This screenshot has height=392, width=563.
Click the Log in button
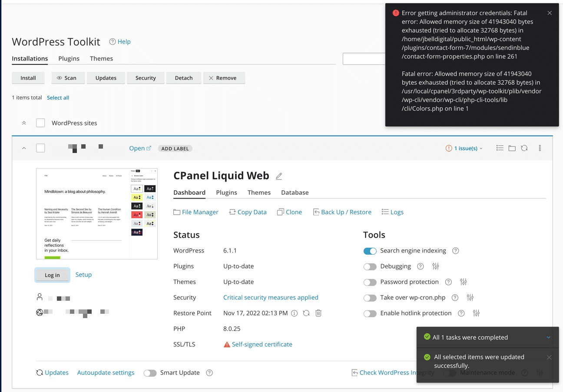52,275
